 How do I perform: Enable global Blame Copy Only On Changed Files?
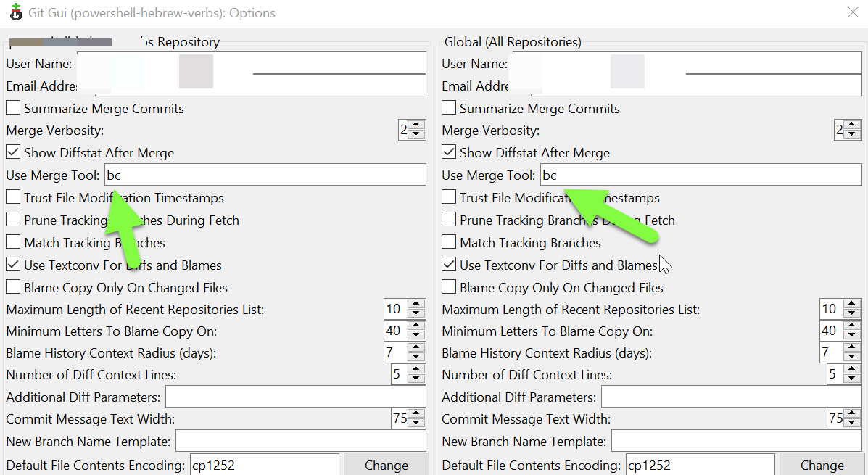(x=449, y=286)
